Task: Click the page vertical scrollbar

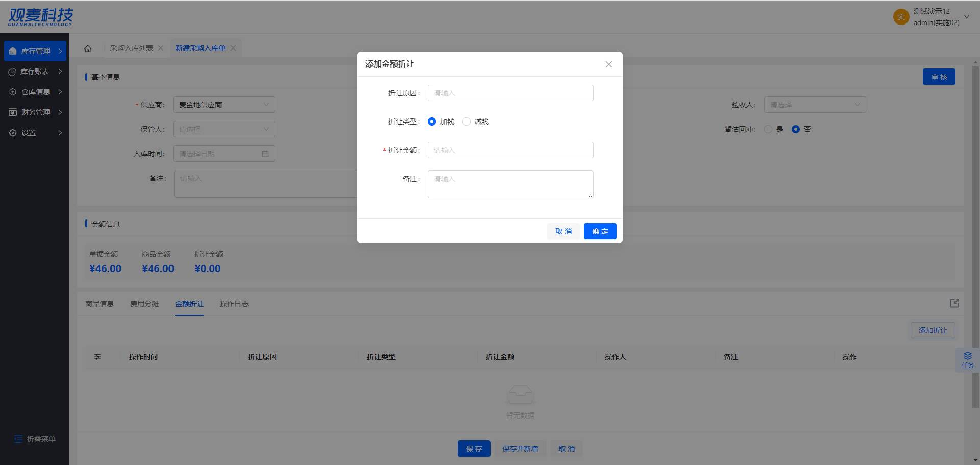Action: coord(975,204)
